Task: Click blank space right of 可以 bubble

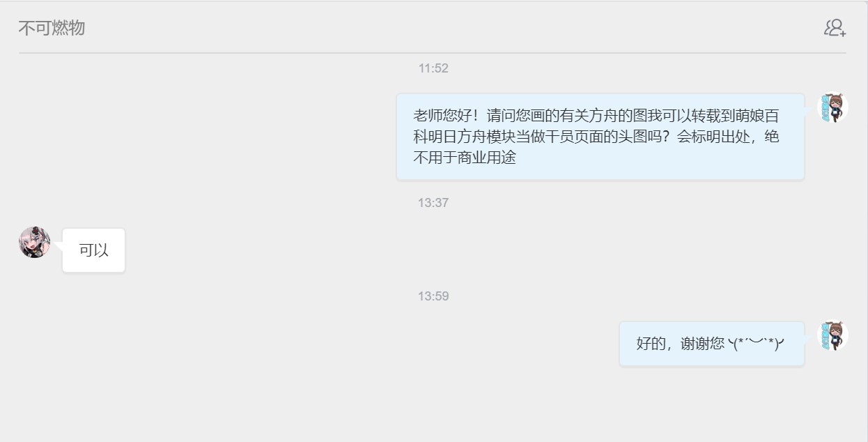Action: click(265, 250)
